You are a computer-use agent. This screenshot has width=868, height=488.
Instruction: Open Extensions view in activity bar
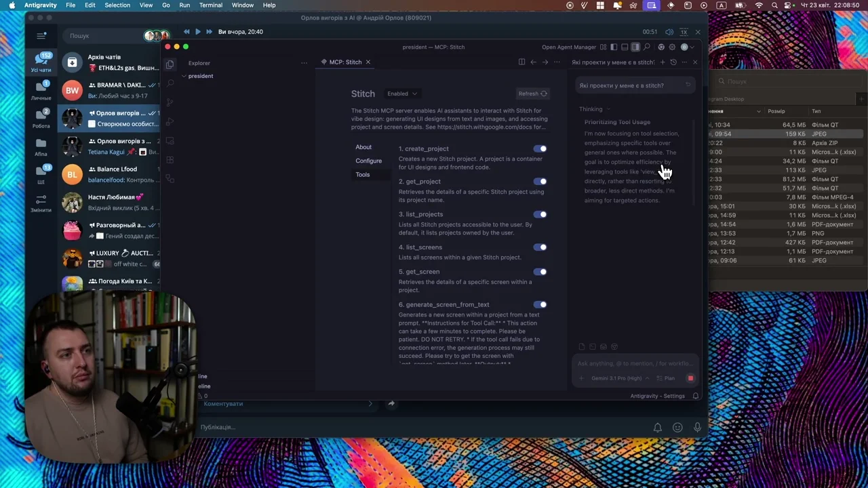170,160
